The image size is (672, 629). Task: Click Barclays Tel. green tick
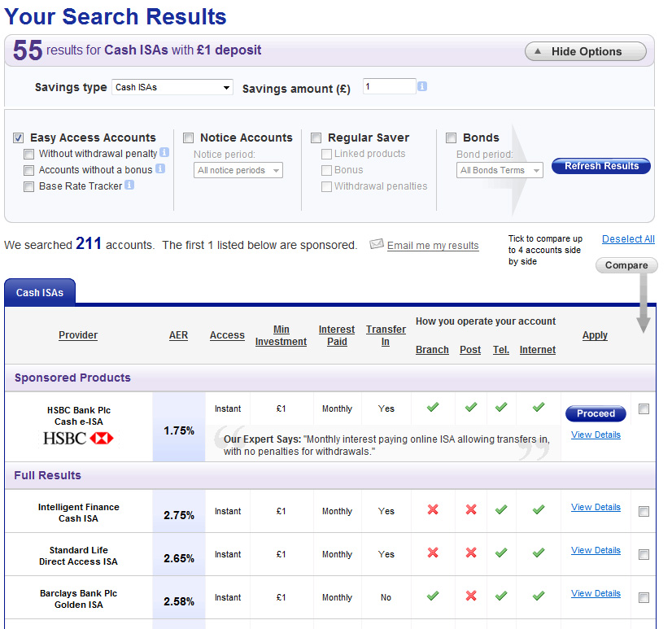pos(501,596)
